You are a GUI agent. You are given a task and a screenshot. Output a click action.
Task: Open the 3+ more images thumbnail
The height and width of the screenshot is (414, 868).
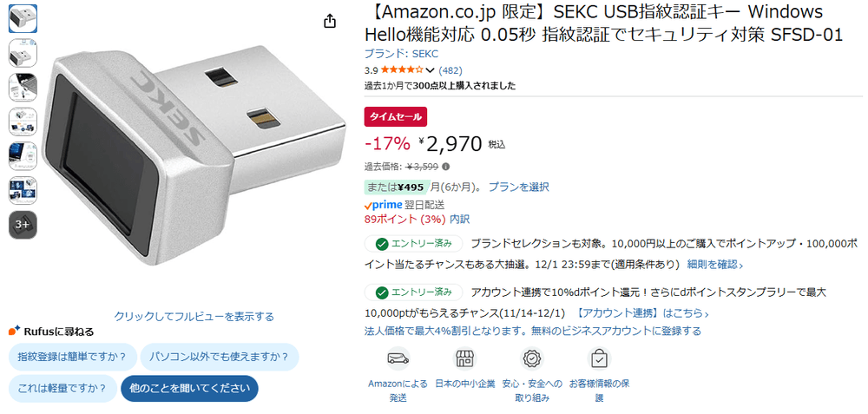coord(23,225)
